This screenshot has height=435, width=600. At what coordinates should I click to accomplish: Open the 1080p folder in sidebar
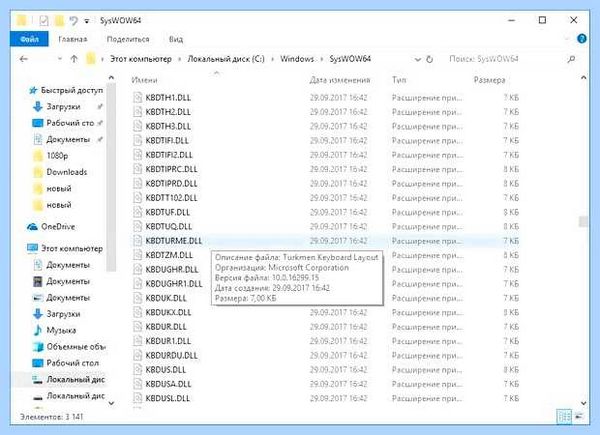point(57,156)
